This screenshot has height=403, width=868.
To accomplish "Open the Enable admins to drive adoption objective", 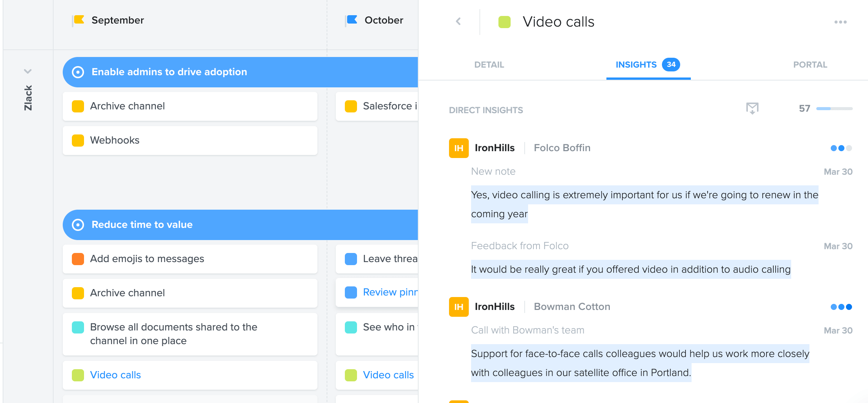I will [240, 72].
